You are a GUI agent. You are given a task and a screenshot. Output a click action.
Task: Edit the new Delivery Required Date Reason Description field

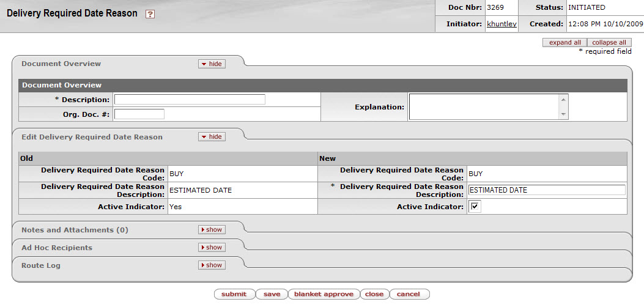click(x=546, y=190)
